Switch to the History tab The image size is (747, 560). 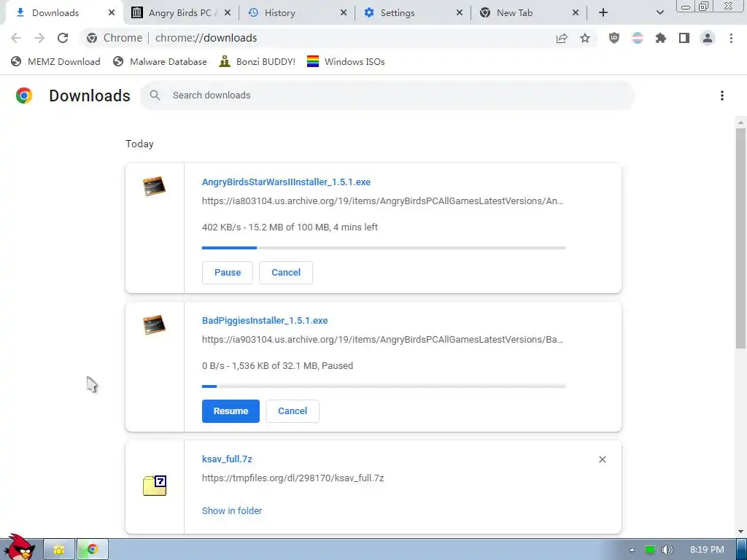pyautogui.click(x=297, y=13)
